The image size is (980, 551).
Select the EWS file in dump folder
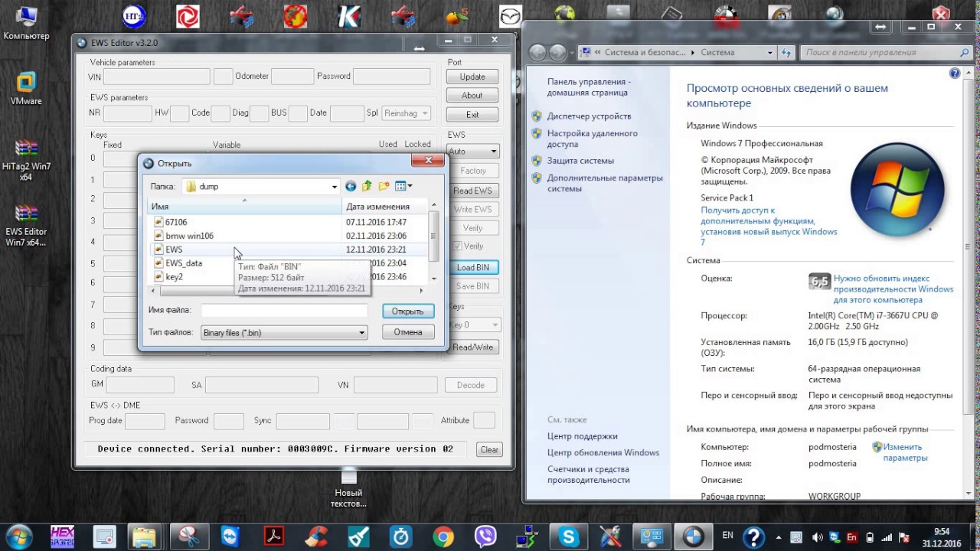174,249
